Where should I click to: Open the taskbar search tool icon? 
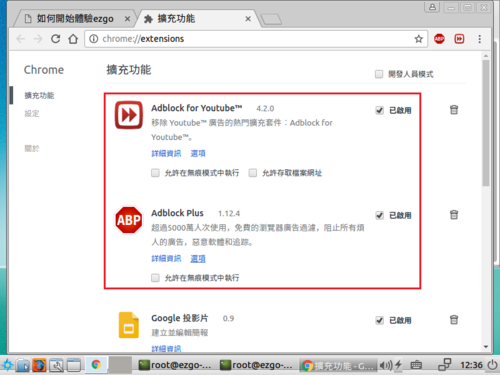point(56,365)
